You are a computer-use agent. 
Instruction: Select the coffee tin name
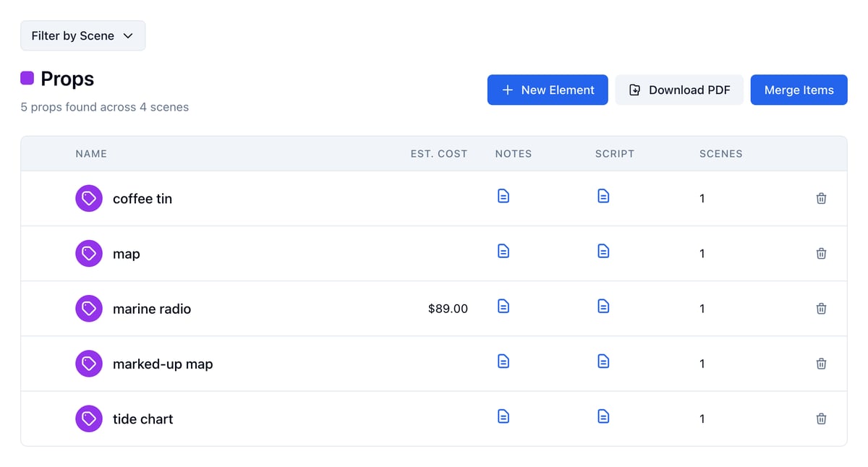[142, 199]
